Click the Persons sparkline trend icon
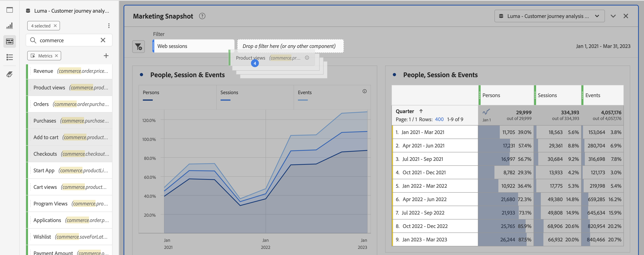Viewport: 644px width, 255px height. 486,112
